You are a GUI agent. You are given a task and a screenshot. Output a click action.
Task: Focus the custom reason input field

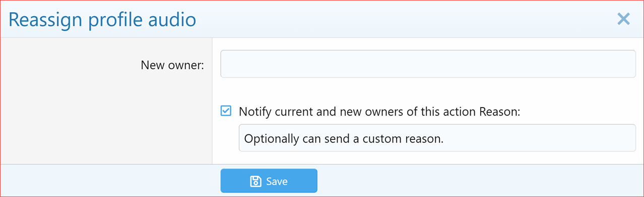coord(437,138)
